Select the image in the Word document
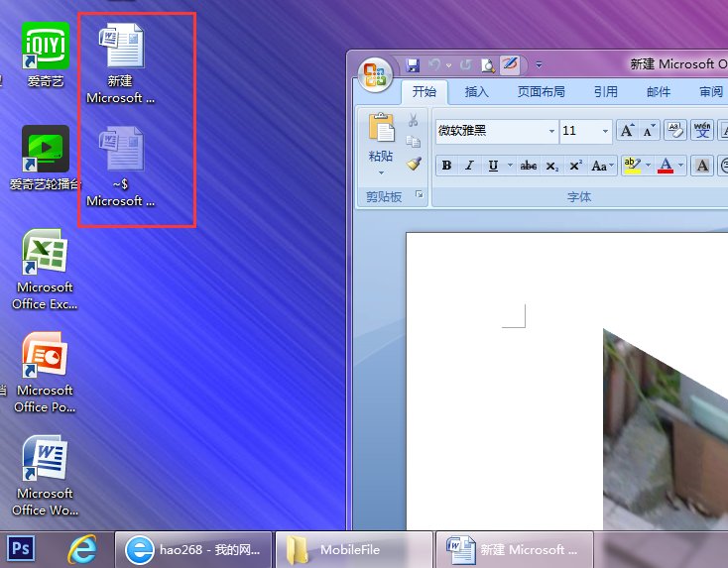 coord(666,429)
